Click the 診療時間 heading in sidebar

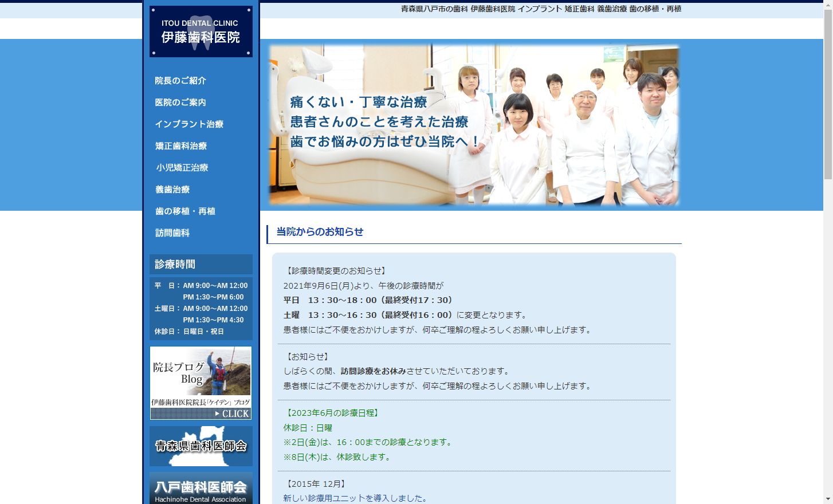point(201,265)
